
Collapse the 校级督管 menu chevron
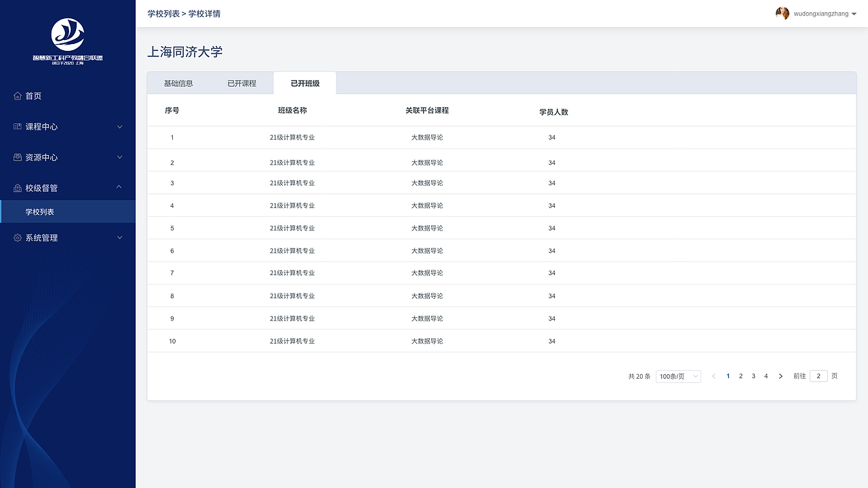coord(119,187)
